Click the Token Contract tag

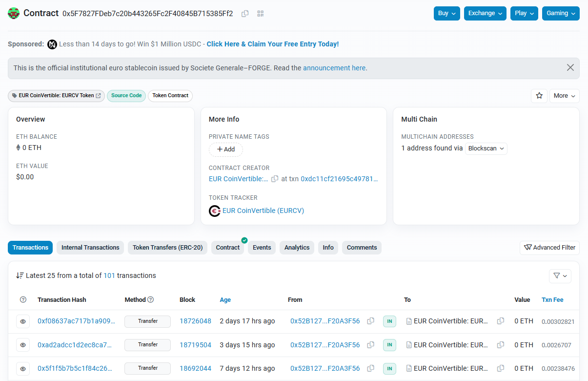pyautogui.click(x=170, y=96)
